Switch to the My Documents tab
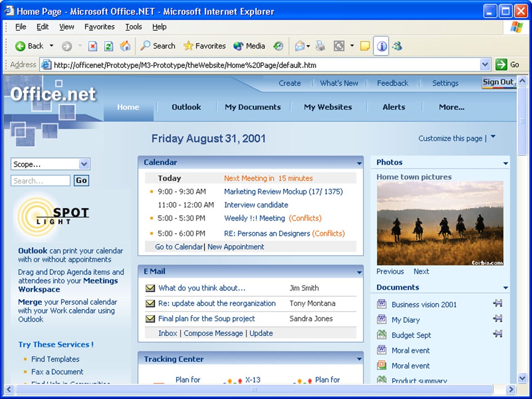The width and height of the screenshot is (532, 399). point(253,107)
